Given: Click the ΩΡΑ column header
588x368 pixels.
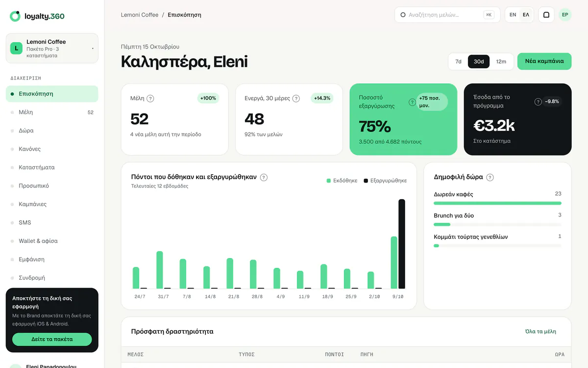Looking at the screenshot, I should click(560, 354).
